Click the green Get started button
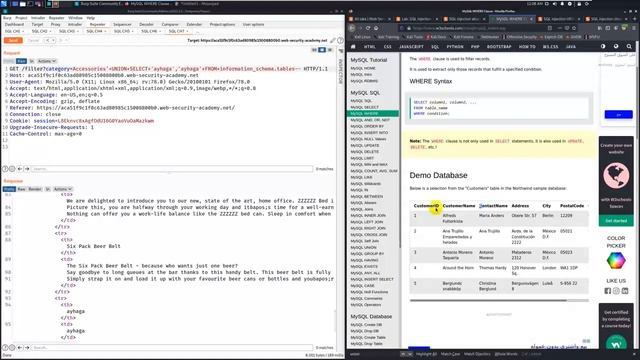This screenshot has width=640, height=360. point(616,221)
